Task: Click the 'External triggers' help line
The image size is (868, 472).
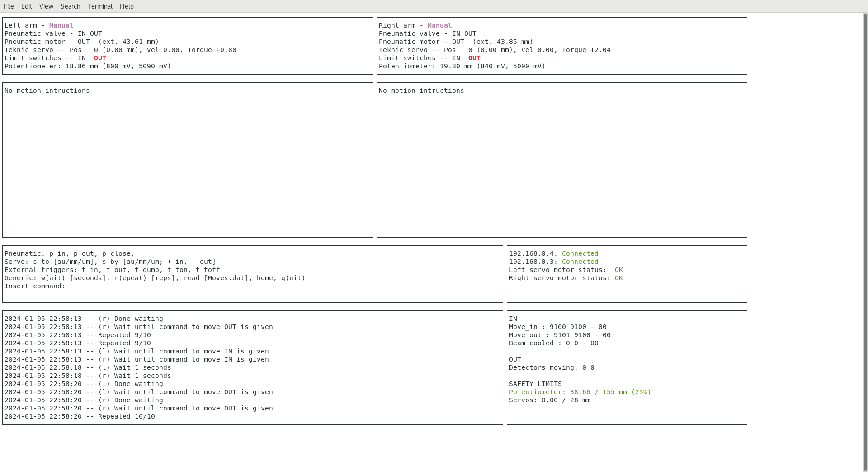Action: [x=112, y=270]
